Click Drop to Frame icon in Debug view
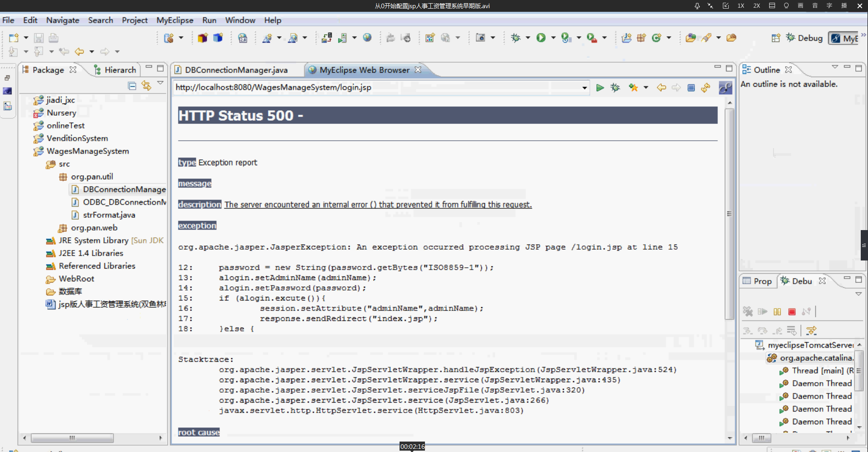Screen dimensions: 868x452 coord(791,331)
